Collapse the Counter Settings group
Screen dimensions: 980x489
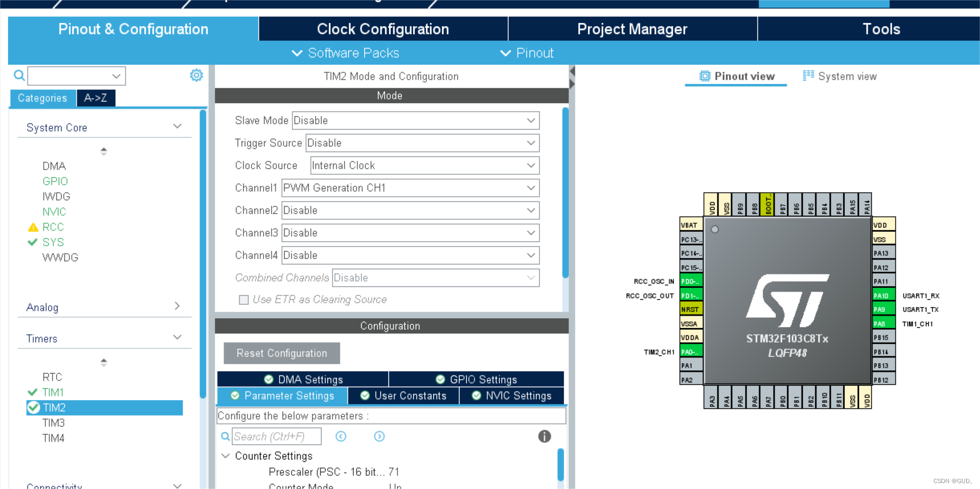click(x=226, y=456)
